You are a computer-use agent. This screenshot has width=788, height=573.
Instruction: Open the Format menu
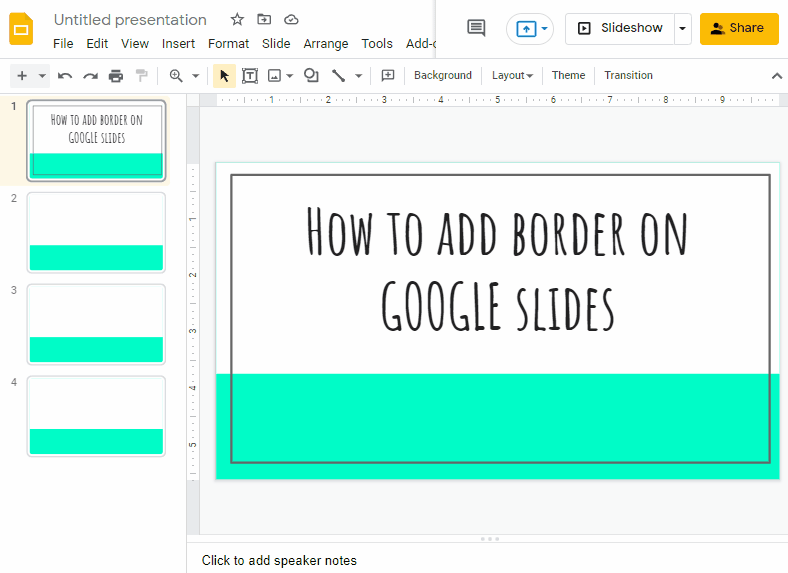(x=228, y=44)
